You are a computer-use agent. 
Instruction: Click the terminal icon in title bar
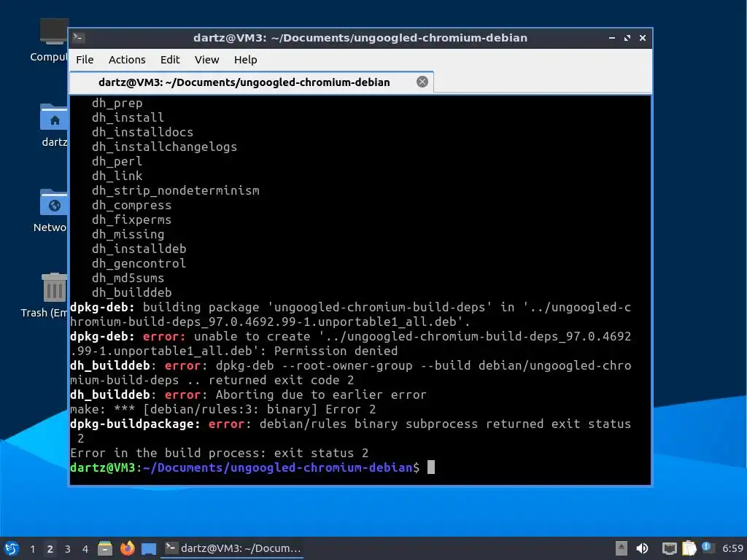coord(79,38)
